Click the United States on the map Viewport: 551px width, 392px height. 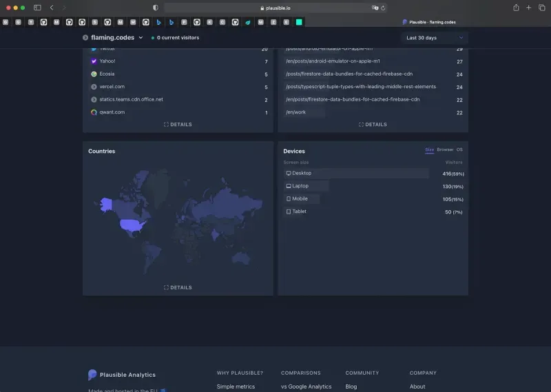pyautogui.click(x=132, y=225)
